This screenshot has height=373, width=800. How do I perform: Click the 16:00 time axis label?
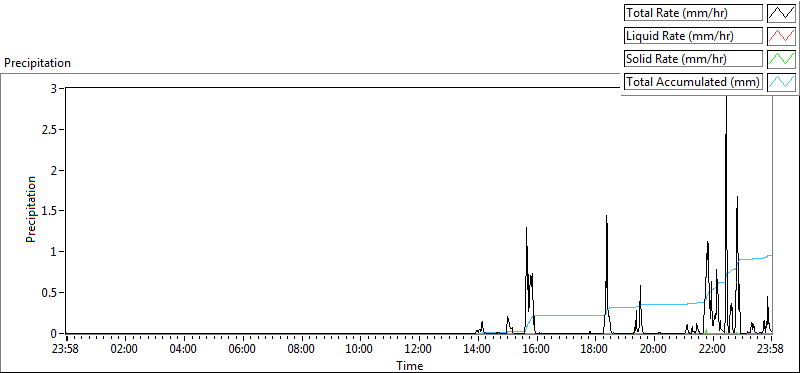pyautogui.click(x=536, y=350)
